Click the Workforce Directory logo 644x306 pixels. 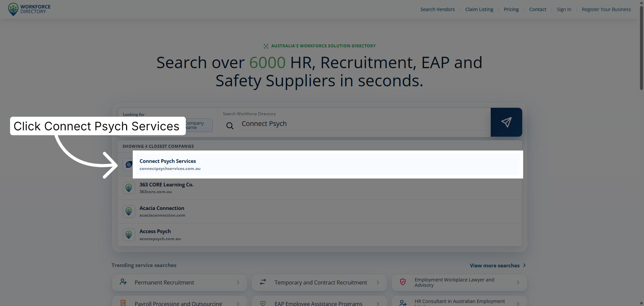[x=29, y=9]
